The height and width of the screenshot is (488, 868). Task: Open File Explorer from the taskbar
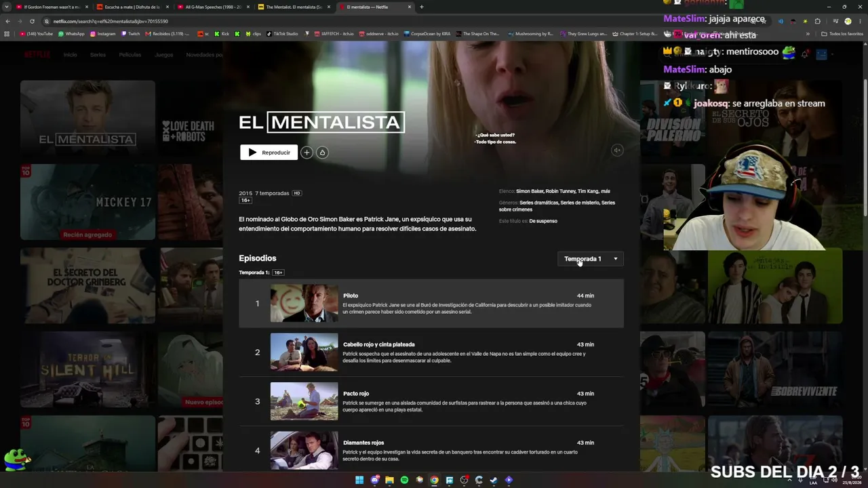(x=389, y=480)
